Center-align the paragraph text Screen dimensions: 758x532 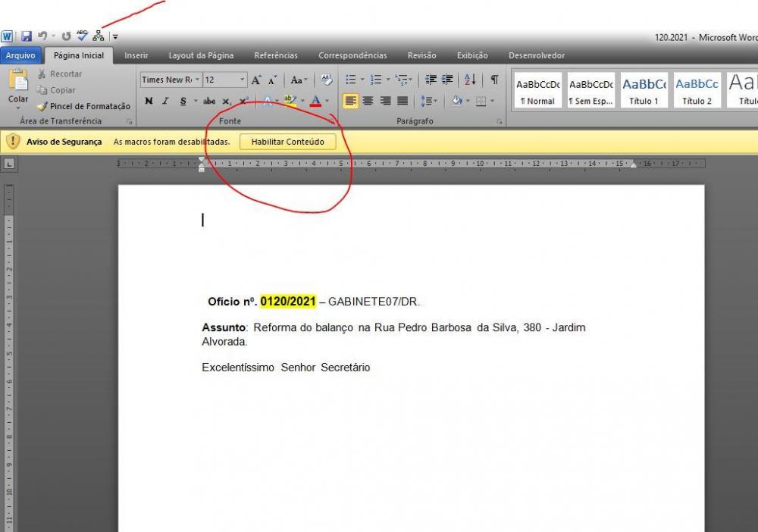point(368,101)
